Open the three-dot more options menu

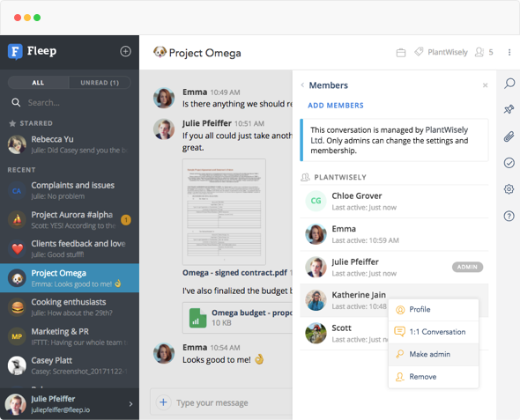point(509,52)
